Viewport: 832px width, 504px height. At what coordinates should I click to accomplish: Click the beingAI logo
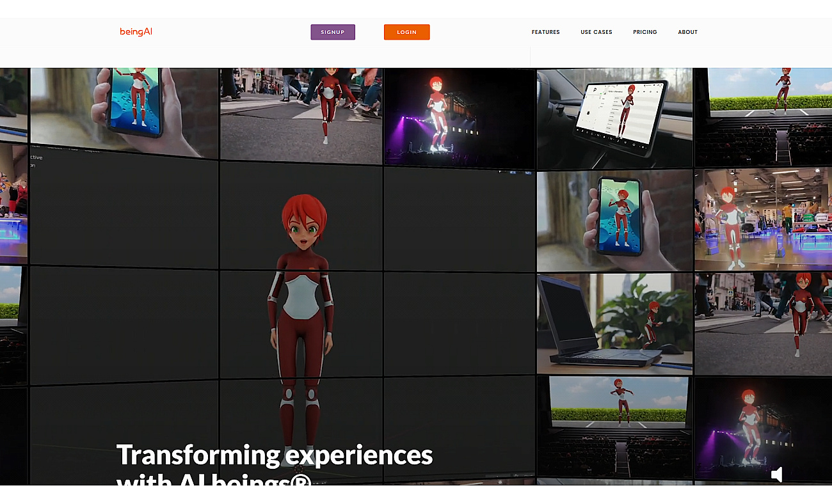coord(136,32)
